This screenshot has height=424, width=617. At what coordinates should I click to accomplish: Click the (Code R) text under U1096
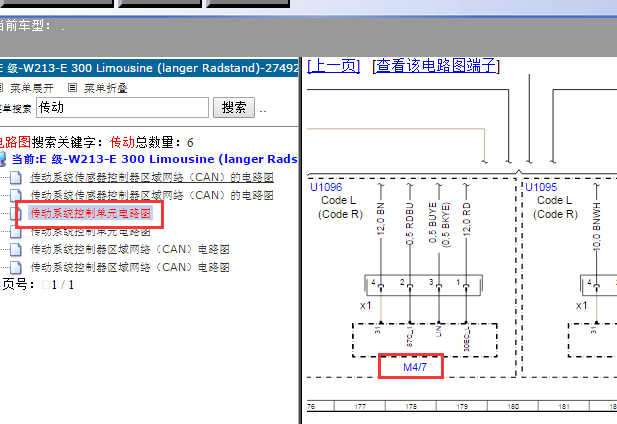point(340,214)
